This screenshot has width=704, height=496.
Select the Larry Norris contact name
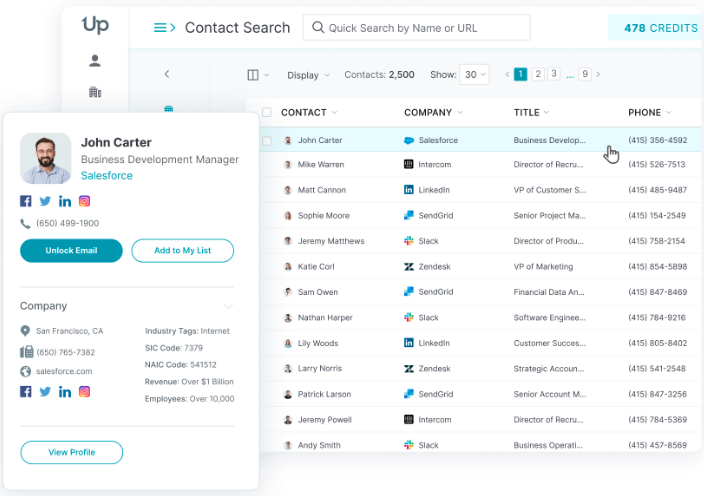(x=320, y=369)
